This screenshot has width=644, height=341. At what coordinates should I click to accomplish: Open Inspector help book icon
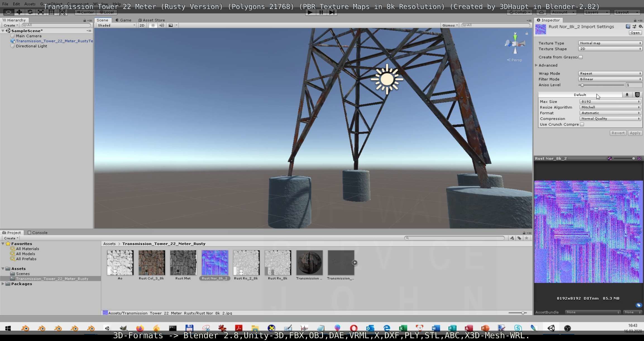point(628,27)
